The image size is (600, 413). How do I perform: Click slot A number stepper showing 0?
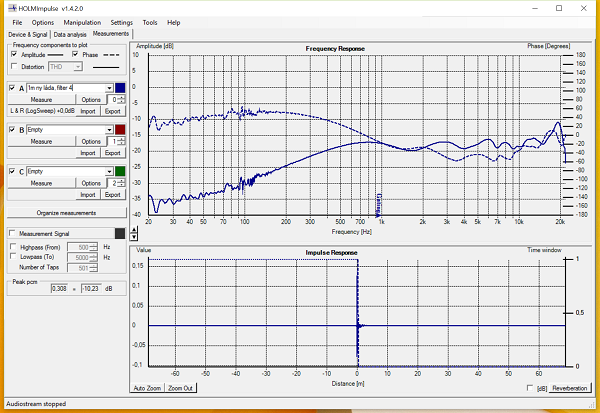coord(116,100)
